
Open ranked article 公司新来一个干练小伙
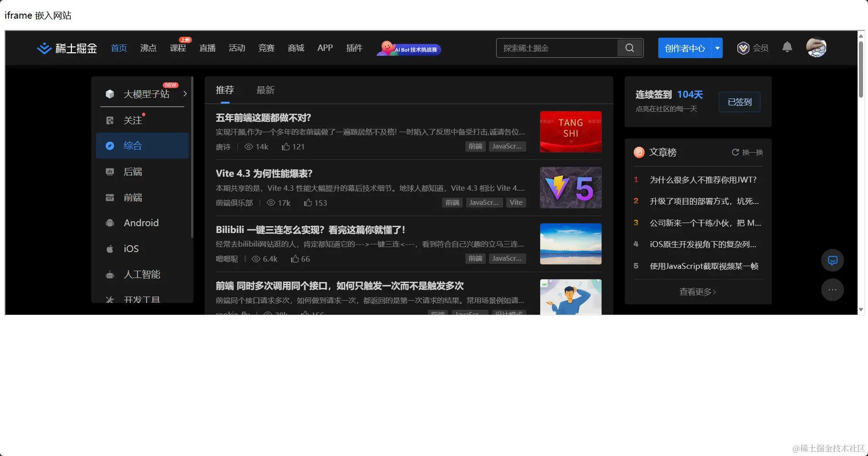pos(705,223)
